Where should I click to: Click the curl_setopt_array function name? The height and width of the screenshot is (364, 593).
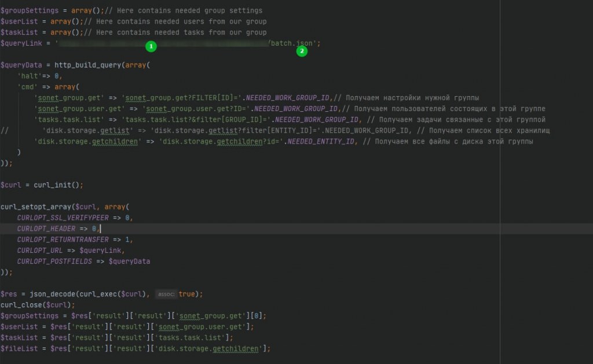35,207
